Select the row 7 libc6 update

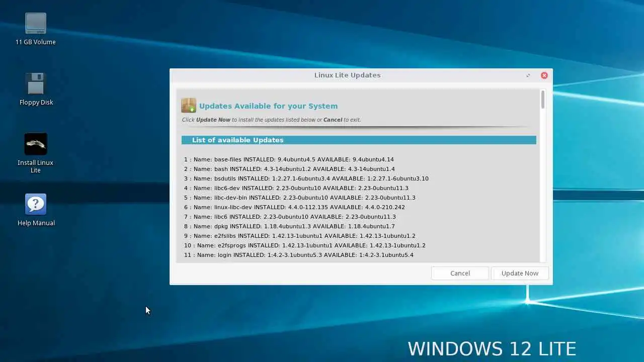290,217
